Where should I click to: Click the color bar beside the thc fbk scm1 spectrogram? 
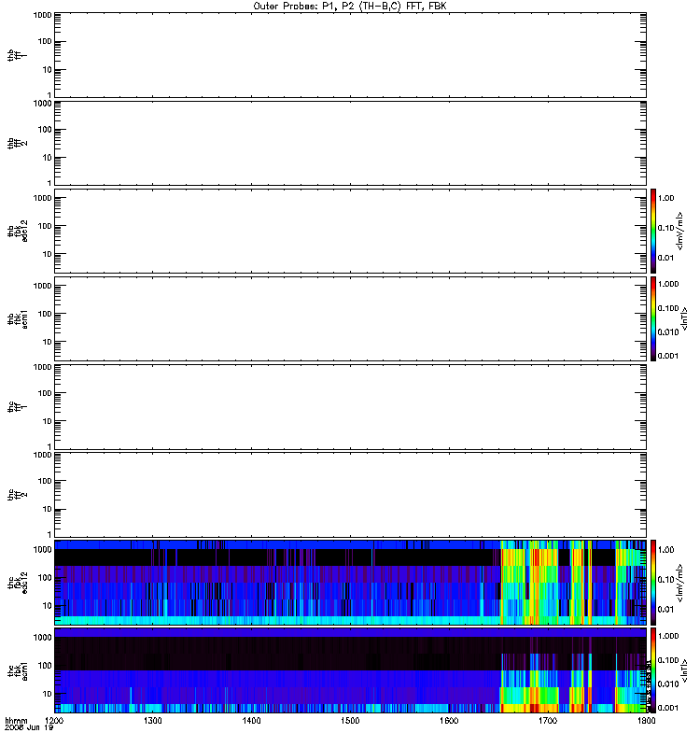(653, 670)
